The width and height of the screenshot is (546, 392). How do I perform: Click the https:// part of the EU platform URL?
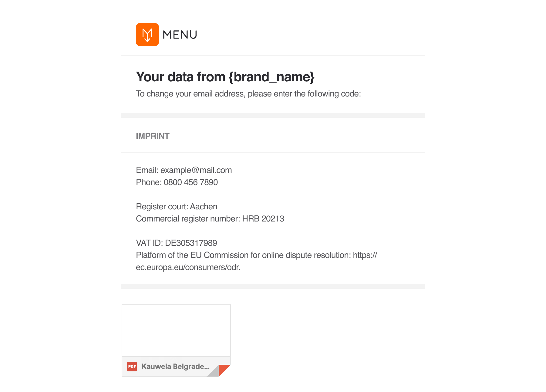point(365,255)
